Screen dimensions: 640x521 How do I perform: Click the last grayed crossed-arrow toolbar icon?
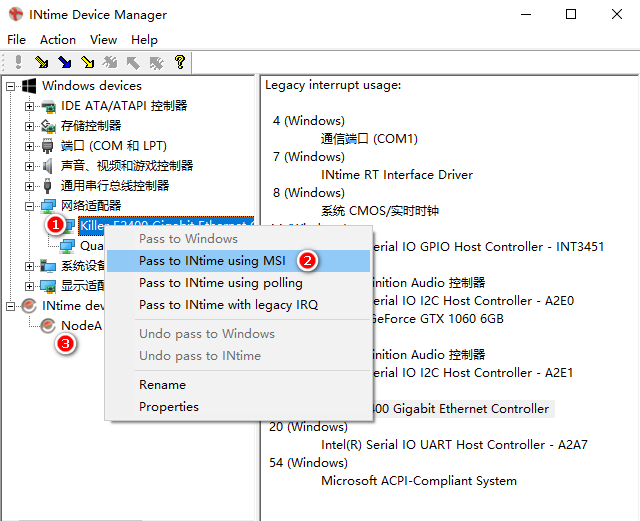[x=156, y=62]
